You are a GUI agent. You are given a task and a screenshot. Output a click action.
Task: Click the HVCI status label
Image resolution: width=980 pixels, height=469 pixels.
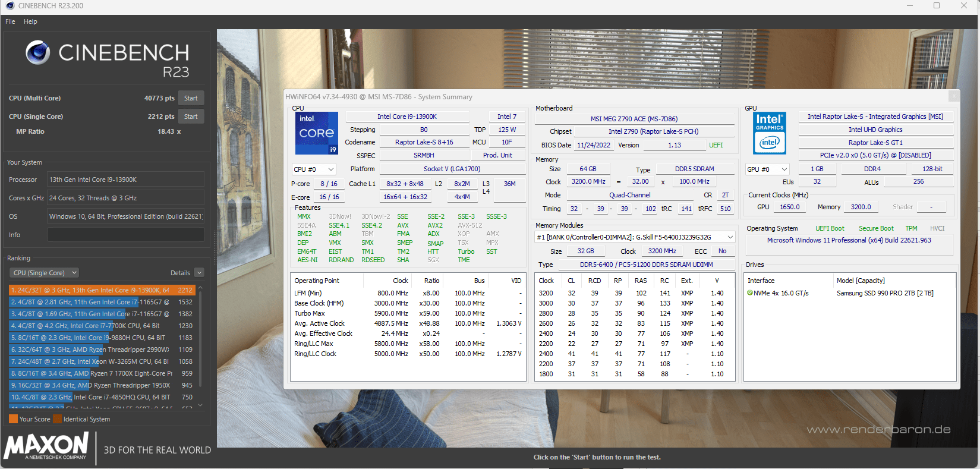937,228
